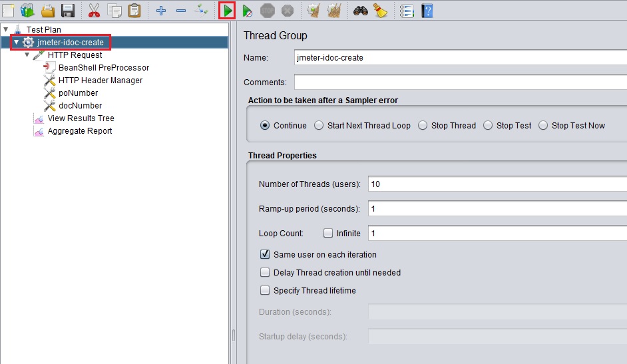Image resolution: width=627 pixels, height=364 pixels.
Task: Click the blue minus Collapse All icon
Action: tap(181, 11)
